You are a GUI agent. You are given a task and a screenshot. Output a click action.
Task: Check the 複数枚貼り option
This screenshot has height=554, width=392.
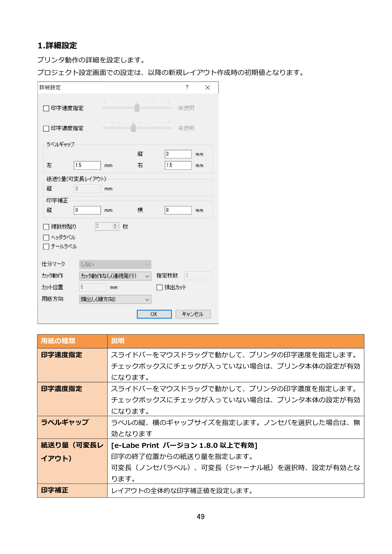(46, 227)
